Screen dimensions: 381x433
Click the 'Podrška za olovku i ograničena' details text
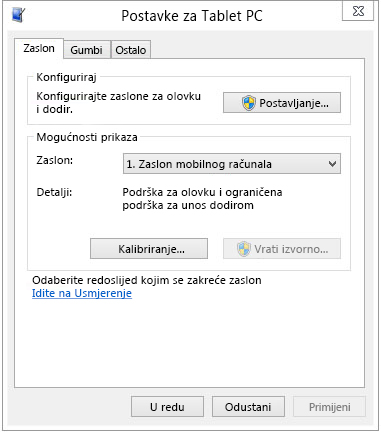coord(202,192)
